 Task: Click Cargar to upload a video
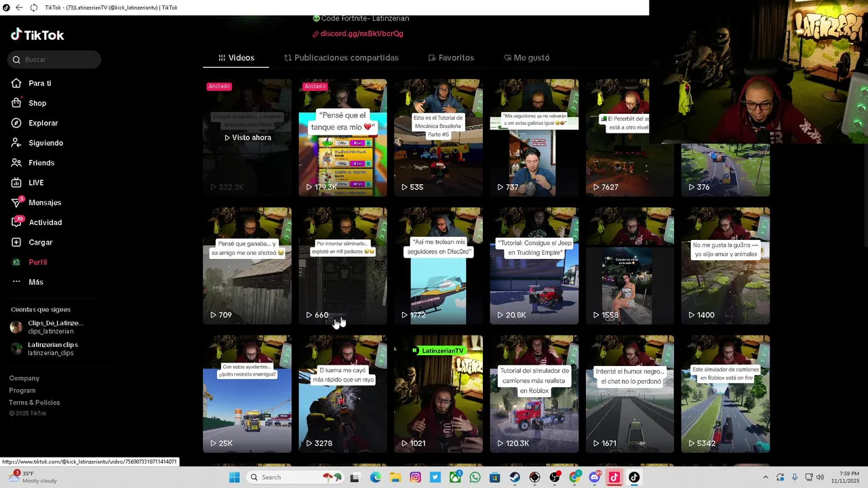pyautogui.click(x=32, y=243)
